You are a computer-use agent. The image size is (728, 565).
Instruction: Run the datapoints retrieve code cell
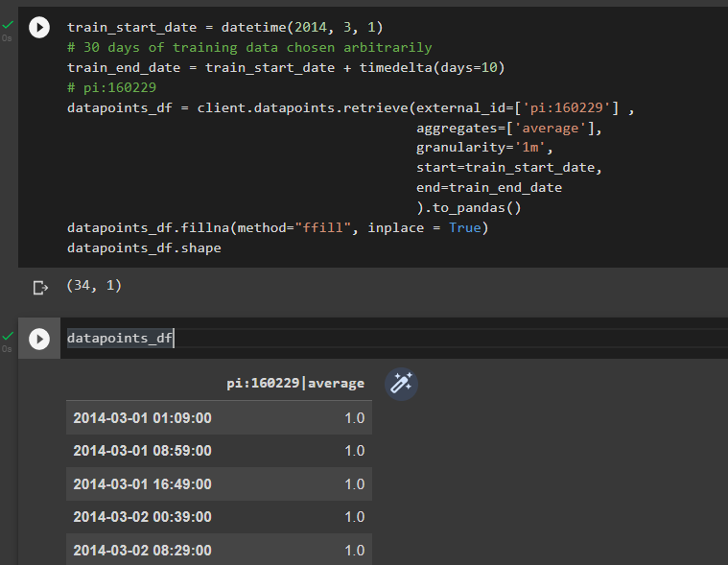pyautogui.click(x=39, y=28)
